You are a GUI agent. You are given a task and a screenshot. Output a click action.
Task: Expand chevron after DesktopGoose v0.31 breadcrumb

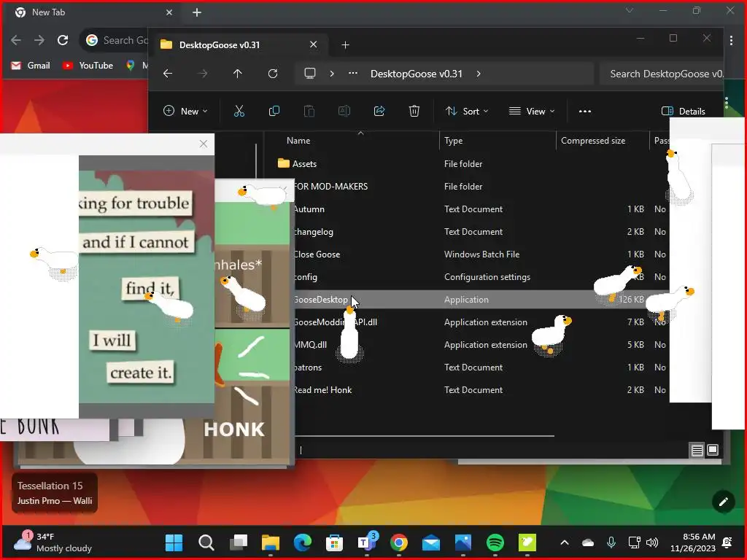tap(479, 74)
